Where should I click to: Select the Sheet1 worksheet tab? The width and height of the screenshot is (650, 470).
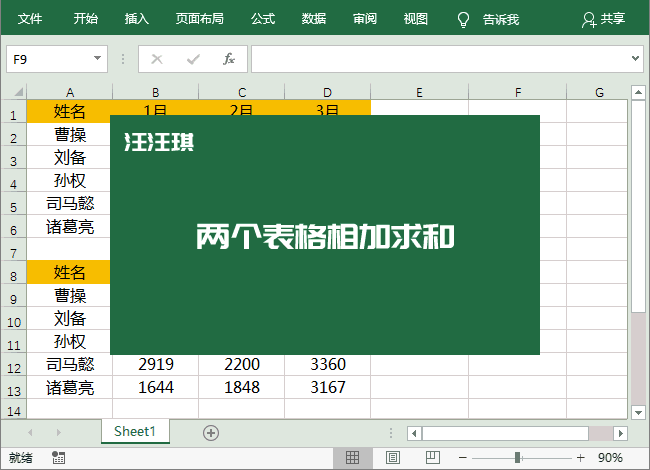point(135,431)
